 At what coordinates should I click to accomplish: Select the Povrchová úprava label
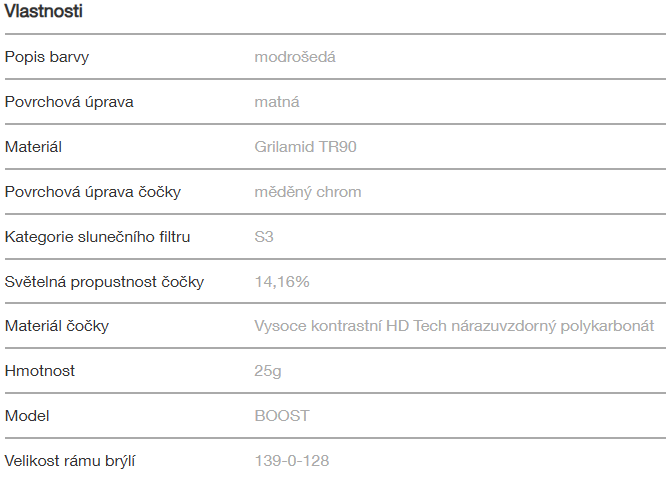69,102
